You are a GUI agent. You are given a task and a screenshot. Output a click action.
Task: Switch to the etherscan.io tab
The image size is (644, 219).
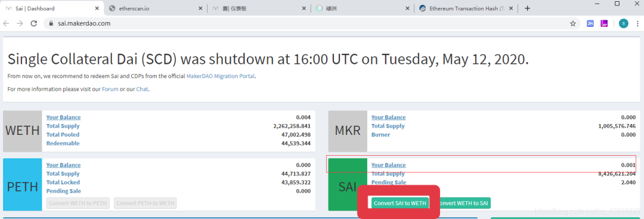(155, 8)
